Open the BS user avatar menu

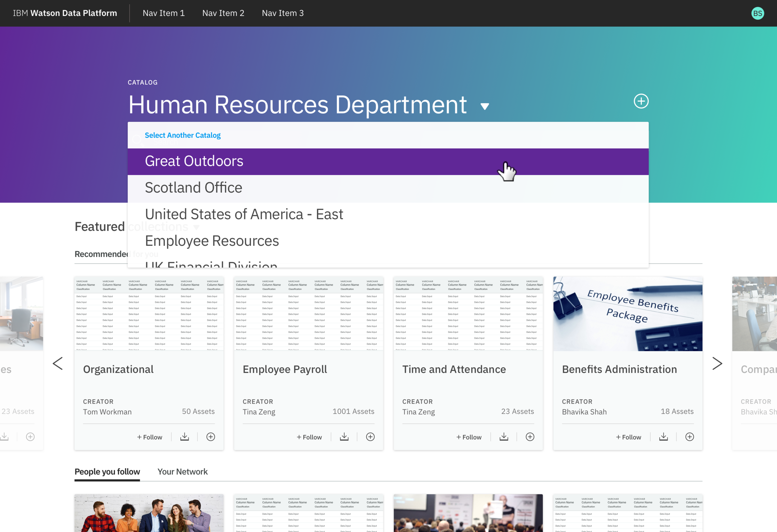(757, 13)
